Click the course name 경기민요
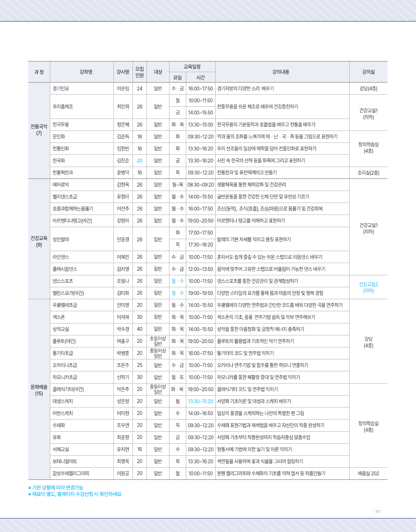Image resolution: width=416 pixels, height=532 pixels. [61, 89]
